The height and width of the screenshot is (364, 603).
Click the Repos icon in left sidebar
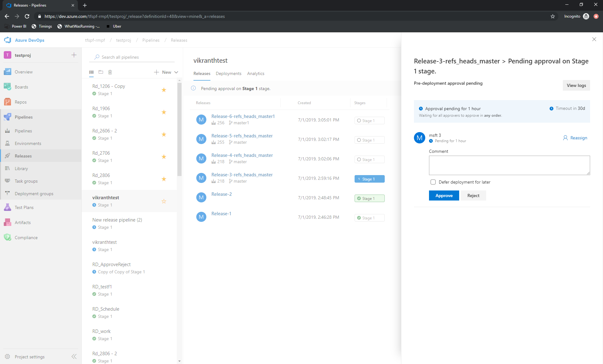[8, 102]
